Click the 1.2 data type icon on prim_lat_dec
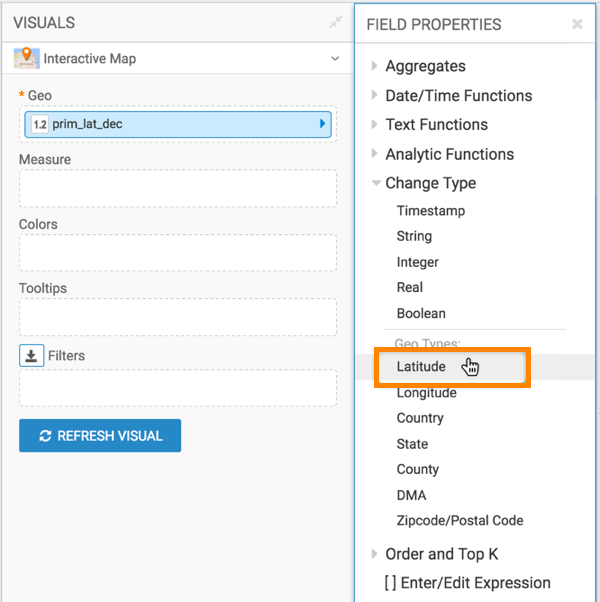Viewport: 600px width, 602px height. [40, 124]
